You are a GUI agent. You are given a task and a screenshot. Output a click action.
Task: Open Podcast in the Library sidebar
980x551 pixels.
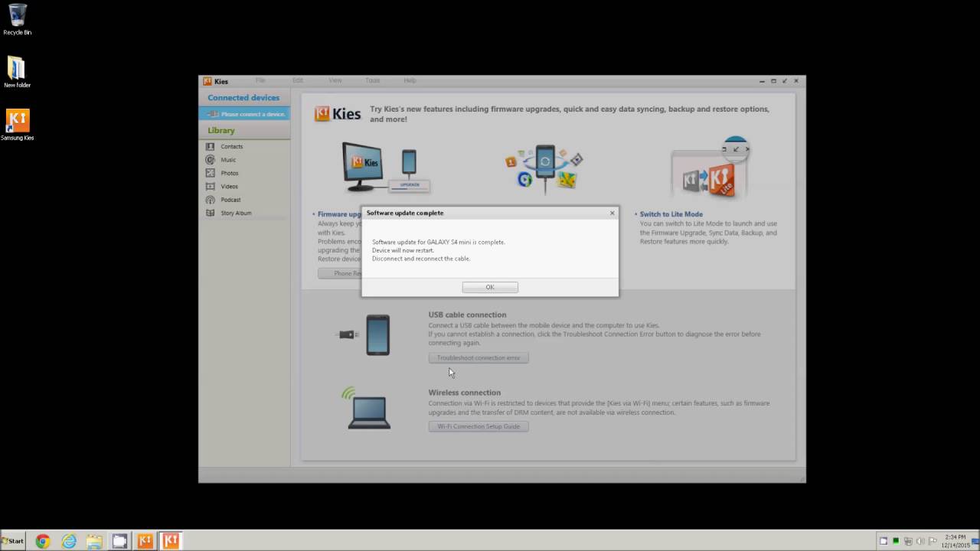pos(230,200)
